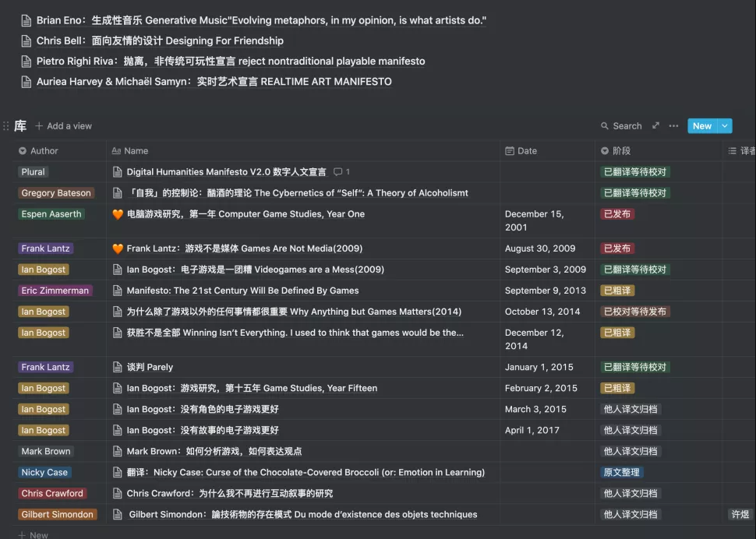Open the 阶段 column header menu
The image size is (756, 539).
pyautogui.click(x=621, y=151)
